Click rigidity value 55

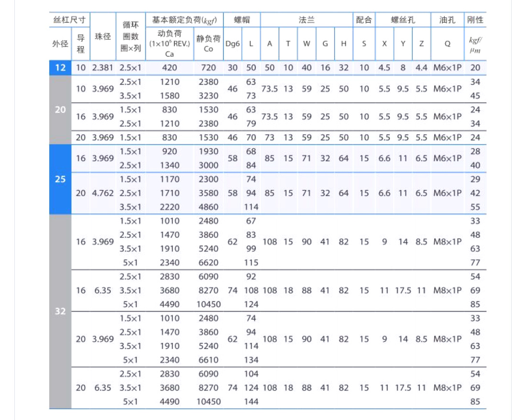(475, 207)
